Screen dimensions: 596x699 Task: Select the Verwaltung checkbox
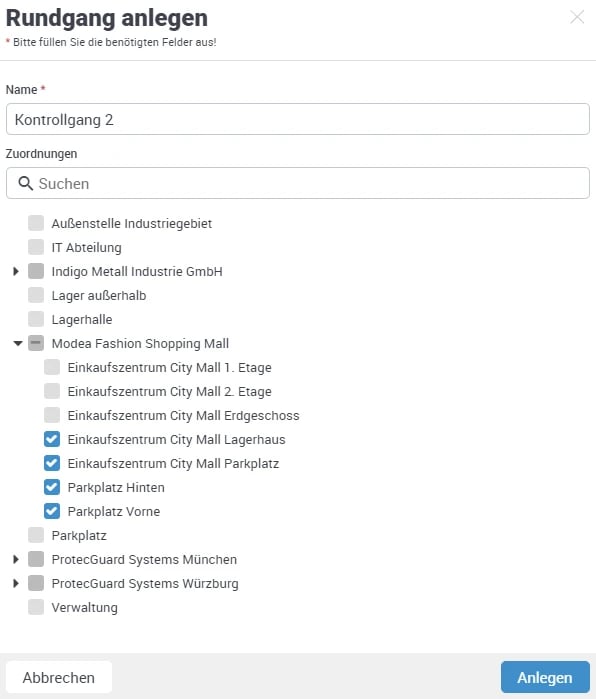[36, 607]
